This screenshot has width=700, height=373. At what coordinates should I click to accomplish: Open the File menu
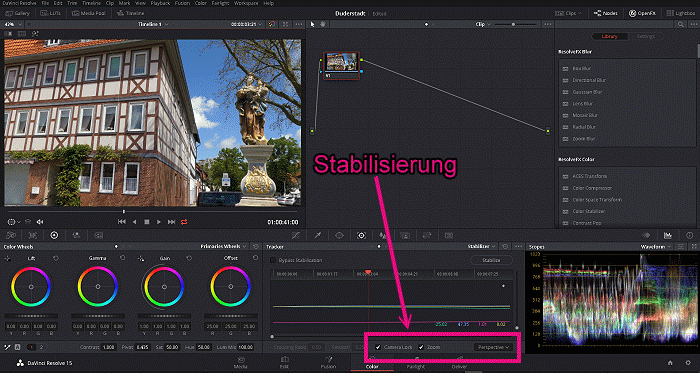click(45, 3)
